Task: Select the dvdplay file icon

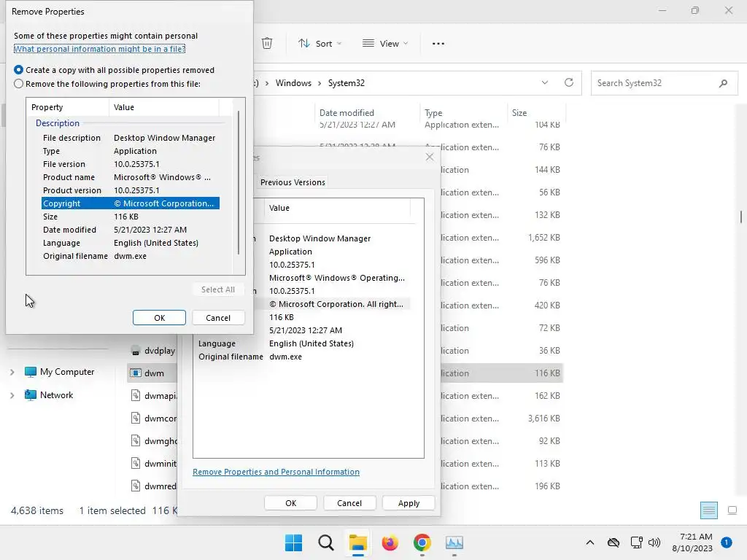Action: tap(136, 351)
